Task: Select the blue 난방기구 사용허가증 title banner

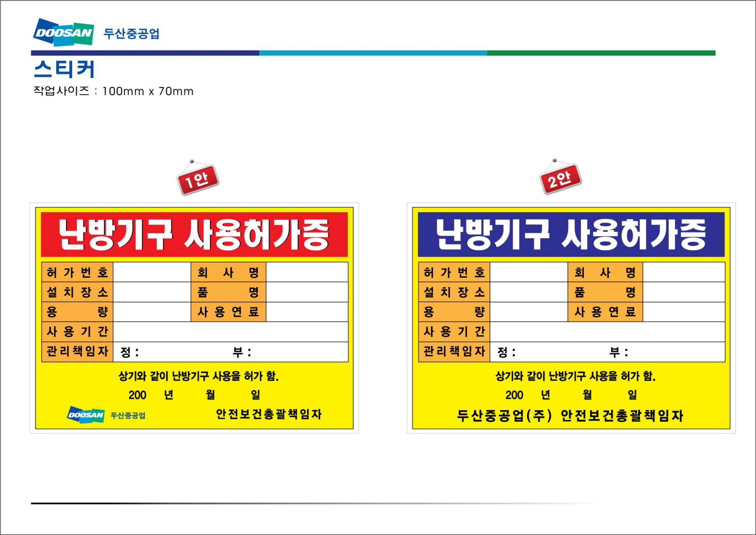Action: click(571, 234)
